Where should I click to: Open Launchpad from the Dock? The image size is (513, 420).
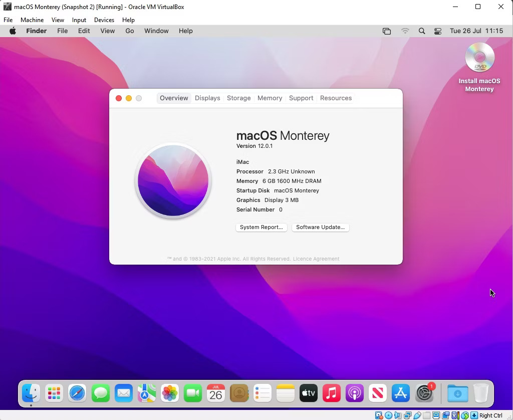[x=54, y=393]
